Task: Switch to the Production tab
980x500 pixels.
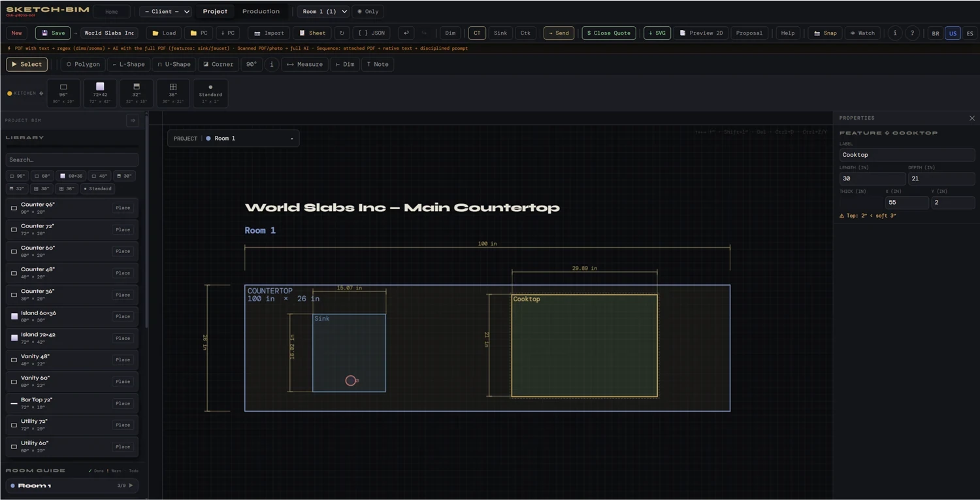Action: pos(261,12)
